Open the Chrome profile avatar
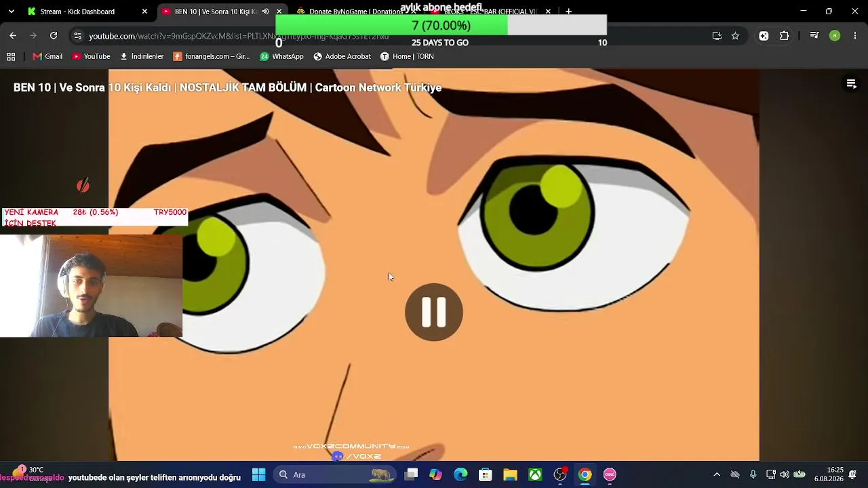The image size is (868, 488). point(835,36)
